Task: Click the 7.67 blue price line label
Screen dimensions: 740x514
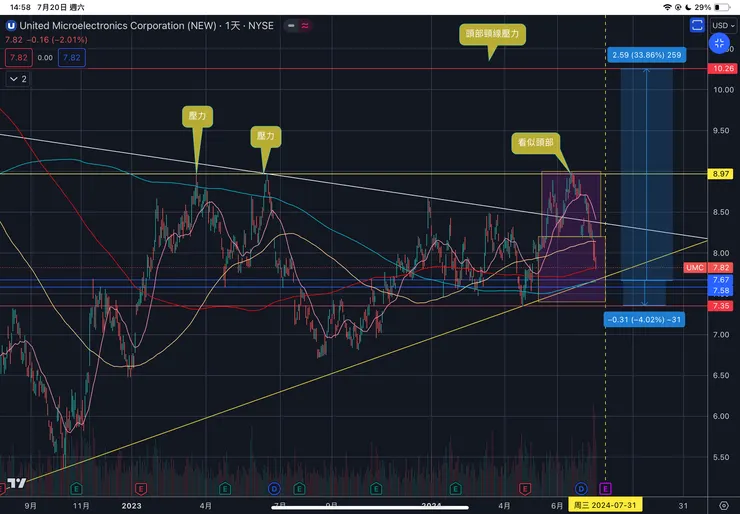Action: 721,280
